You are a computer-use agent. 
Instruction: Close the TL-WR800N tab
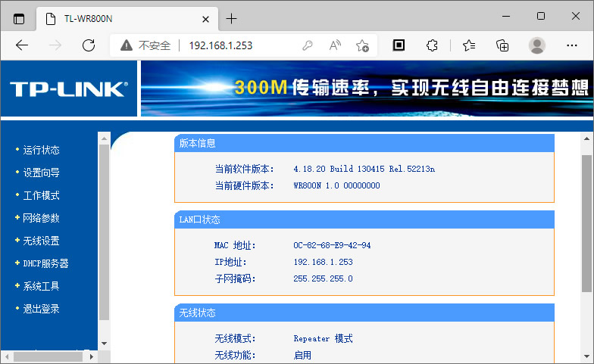click(206, 19)
